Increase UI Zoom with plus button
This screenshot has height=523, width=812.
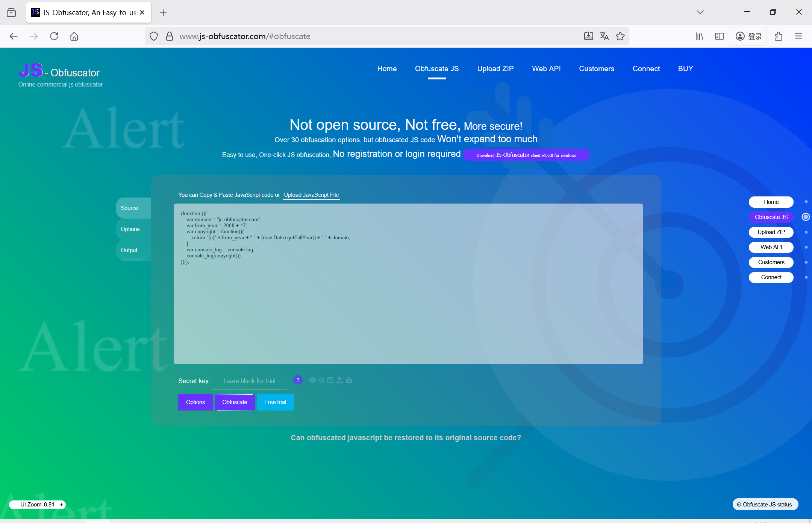click(x=62, y=505)
